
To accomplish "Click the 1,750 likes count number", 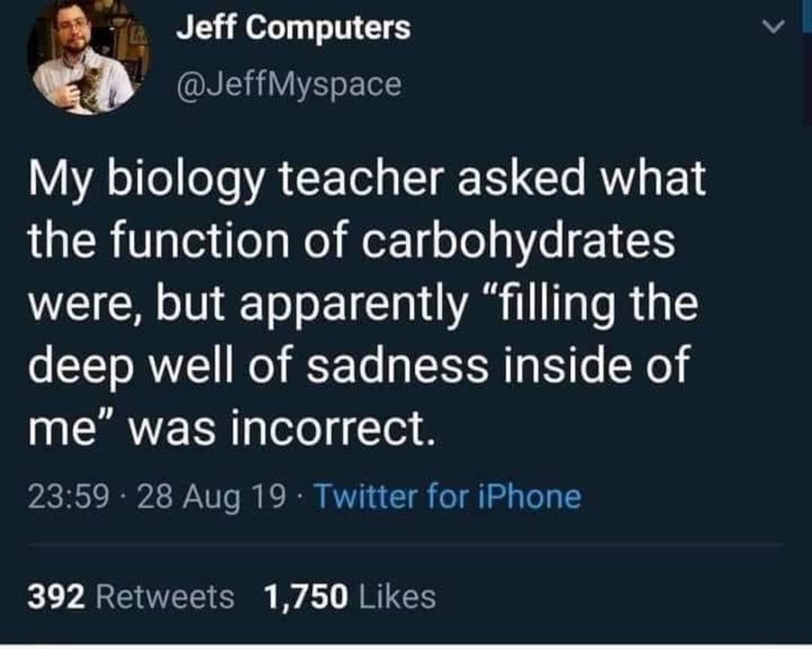I will pyautogui.click(x=306, y=597).
